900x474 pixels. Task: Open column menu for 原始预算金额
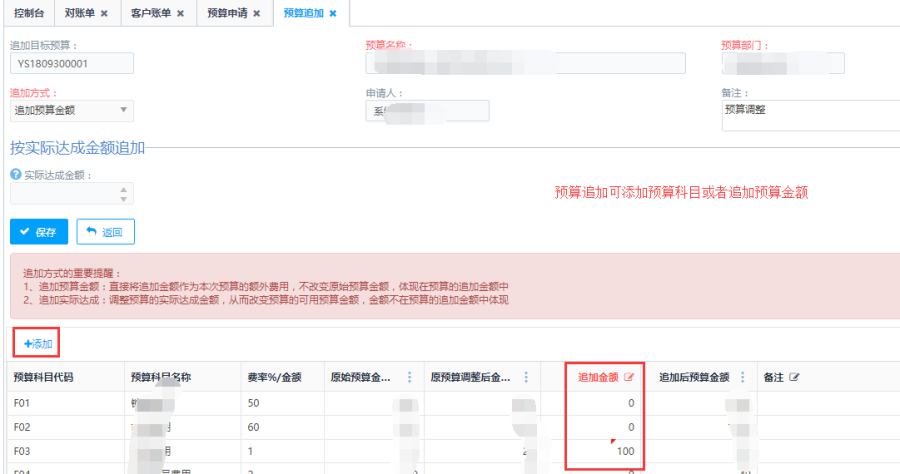(x=409, y=377)
